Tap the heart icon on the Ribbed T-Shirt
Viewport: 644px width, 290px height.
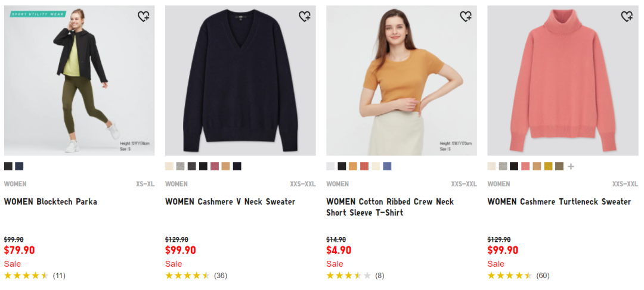click(x=465, y=17)
